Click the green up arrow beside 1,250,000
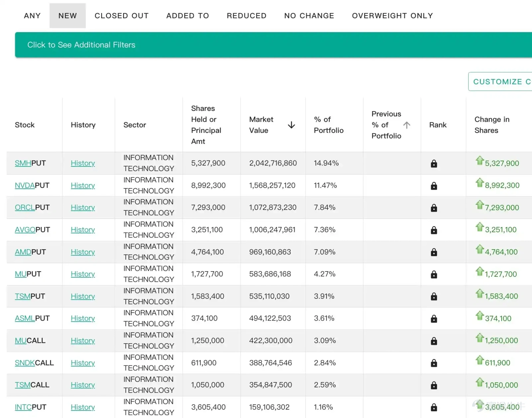This screenshot has height=418, width=532. (x=479, y=338)
